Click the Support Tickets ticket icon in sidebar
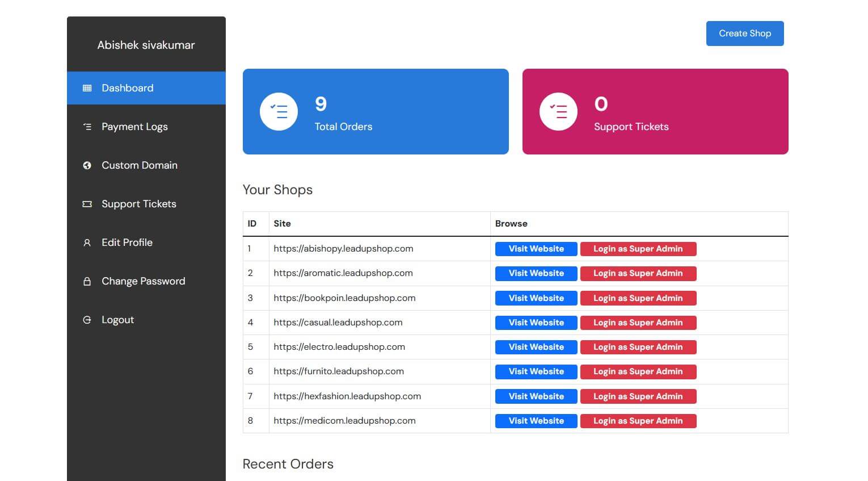This screenshot has width=868, height=481. click(87, 204)
